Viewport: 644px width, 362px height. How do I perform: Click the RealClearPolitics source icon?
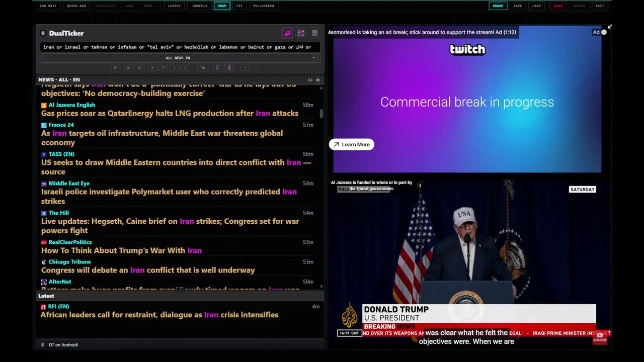click(x=44, y=242)
